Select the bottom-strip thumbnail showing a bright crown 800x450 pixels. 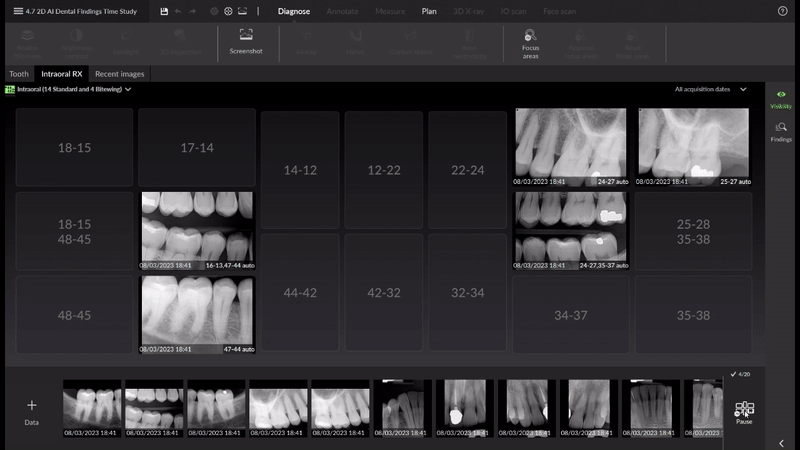pyautogui.click(x=465, y=408)
